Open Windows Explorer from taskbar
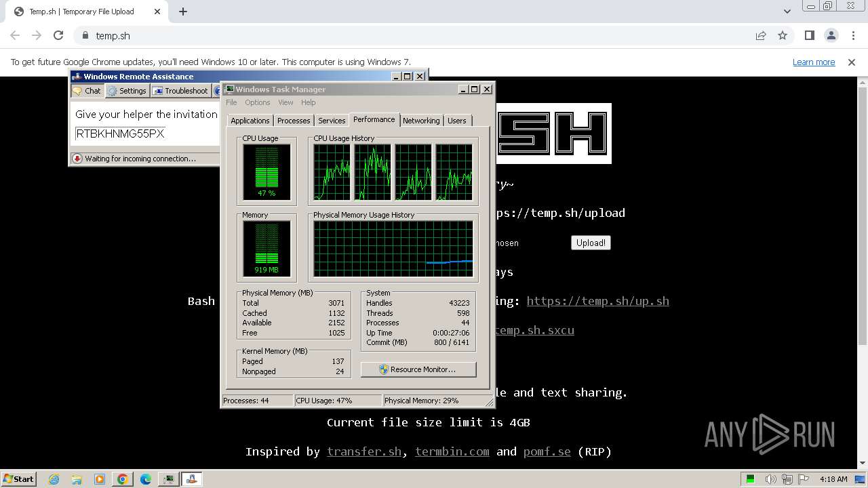 pos(77,479)
